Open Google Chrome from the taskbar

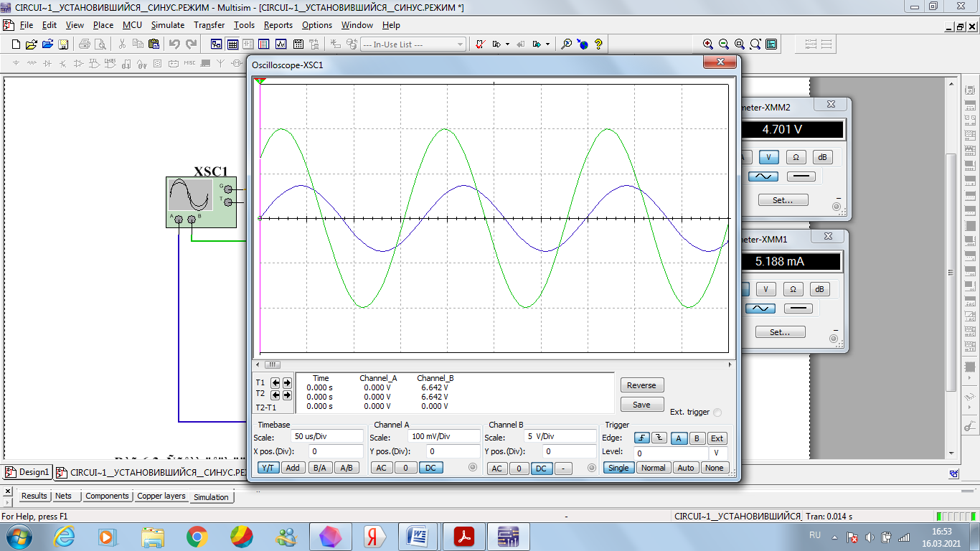[197, 536]
